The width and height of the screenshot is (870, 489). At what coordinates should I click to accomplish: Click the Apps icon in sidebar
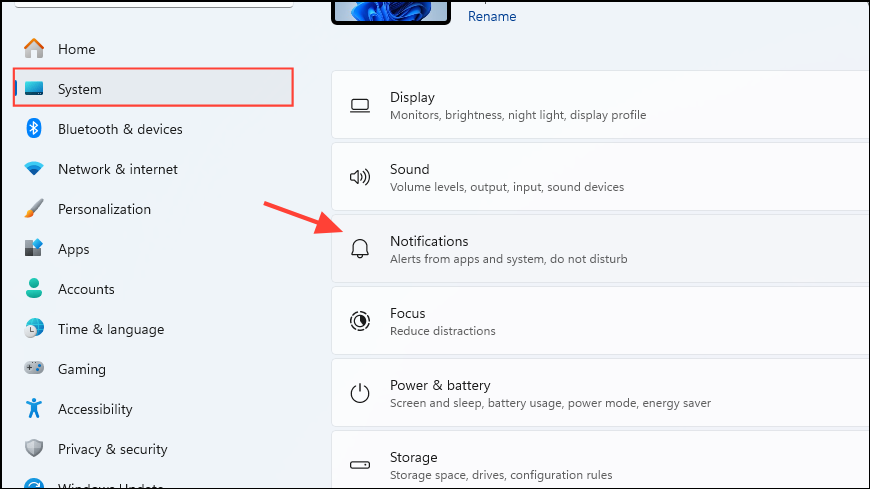(34, 248)
